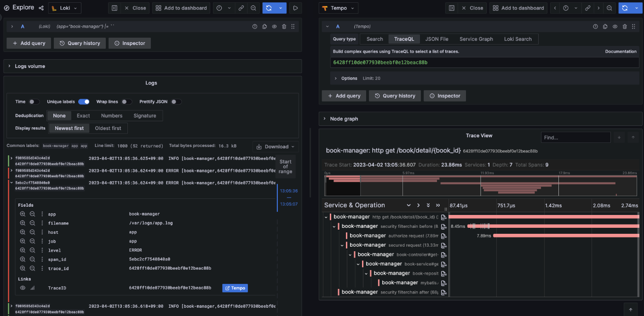Show help for Tempo query A
This screenshot has height=316, width=644.
(595, 27)
